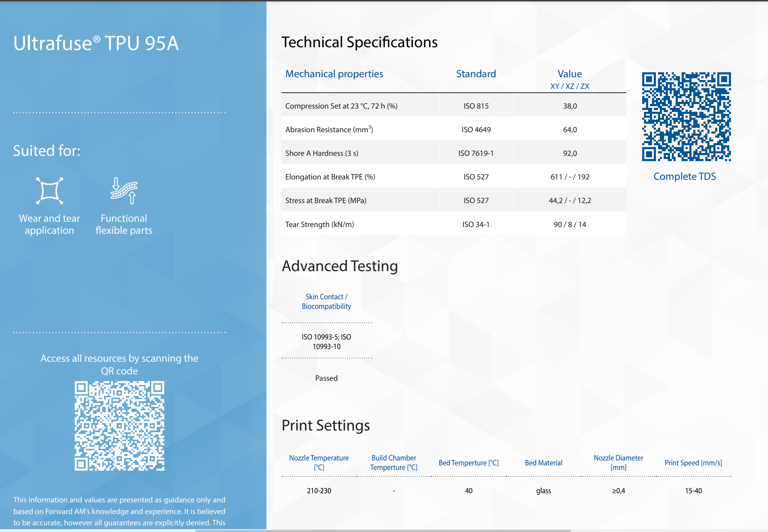Click the value 611 / - / 192
The image size is (768, 532).
pyautogui.click(x=570, y=177)
